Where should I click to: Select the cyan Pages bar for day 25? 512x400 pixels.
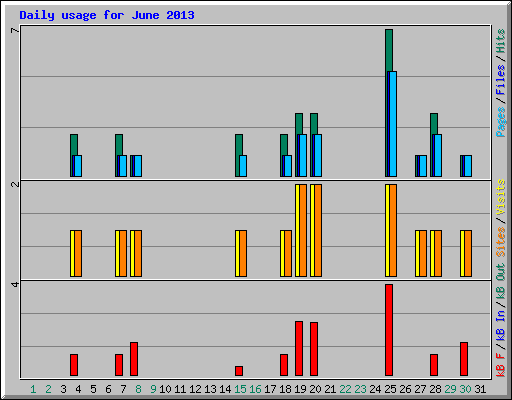pos(393,124)
